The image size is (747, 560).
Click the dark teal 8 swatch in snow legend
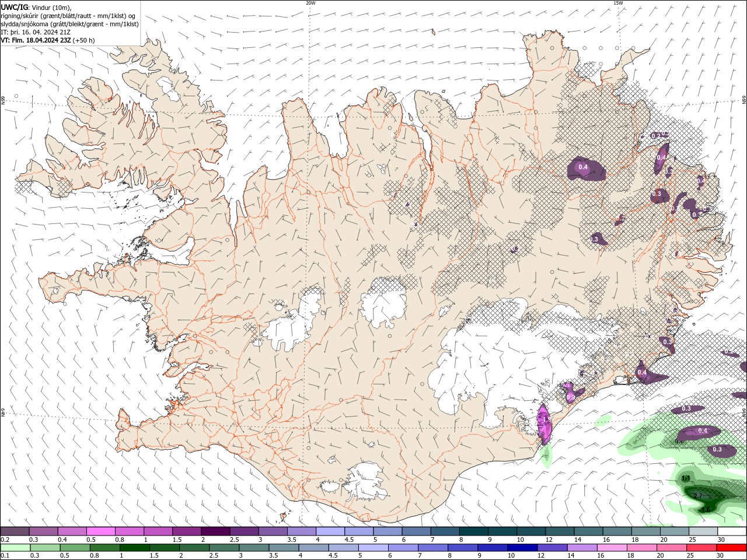coord(473,531)
